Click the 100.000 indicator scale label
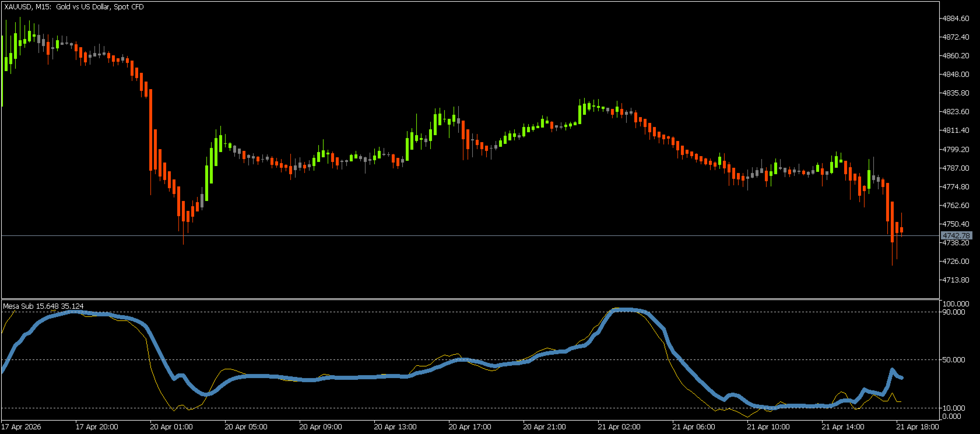 [x=956, y=304]
